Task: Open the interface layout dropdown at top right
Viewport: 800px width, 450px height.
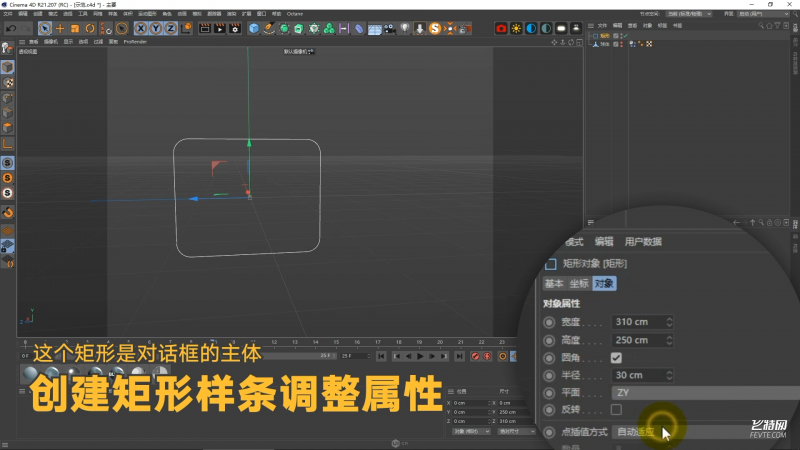Action: click(764, 14)
